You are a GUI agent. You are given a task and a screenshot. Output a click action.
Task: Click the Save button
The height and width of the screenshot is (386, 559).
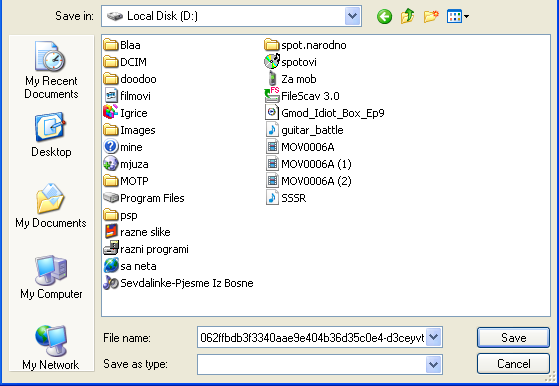513,337
